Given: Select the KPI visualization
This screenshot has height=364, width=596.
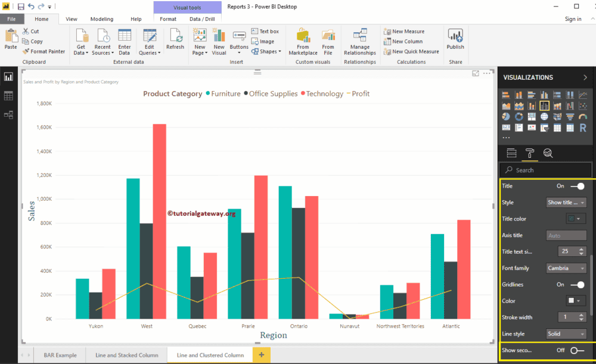Looking at the screenshot, I should coord(532,127).
